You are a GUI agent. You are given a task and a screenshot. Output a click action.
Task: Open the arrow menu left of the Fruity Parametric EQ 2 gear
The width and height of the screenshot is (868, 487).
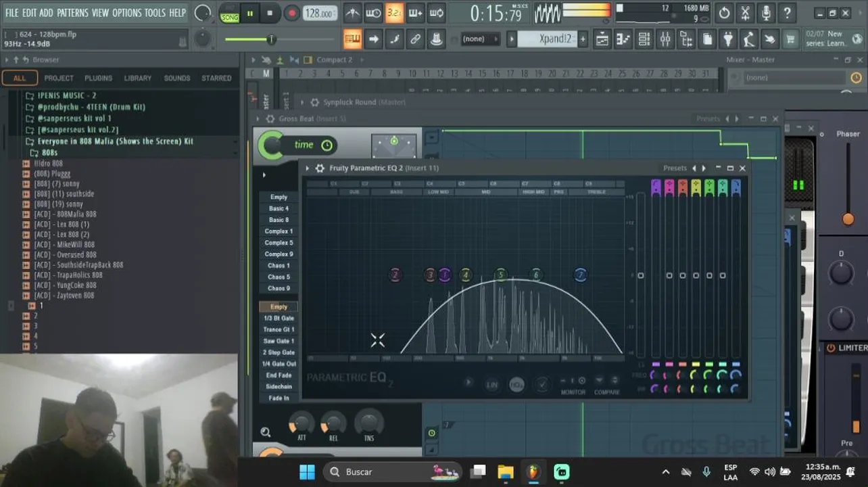pos(308,168)
